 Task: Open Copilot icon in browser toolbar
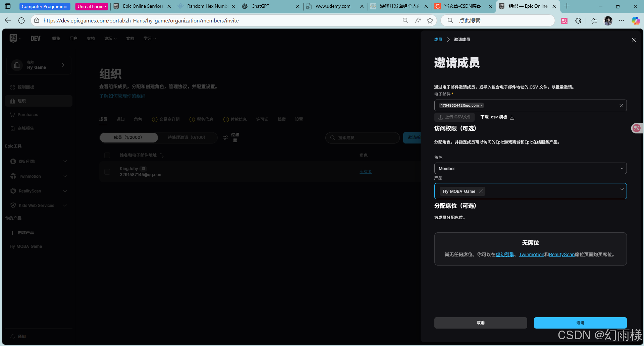pyautogui.click(x=636, y=21)
